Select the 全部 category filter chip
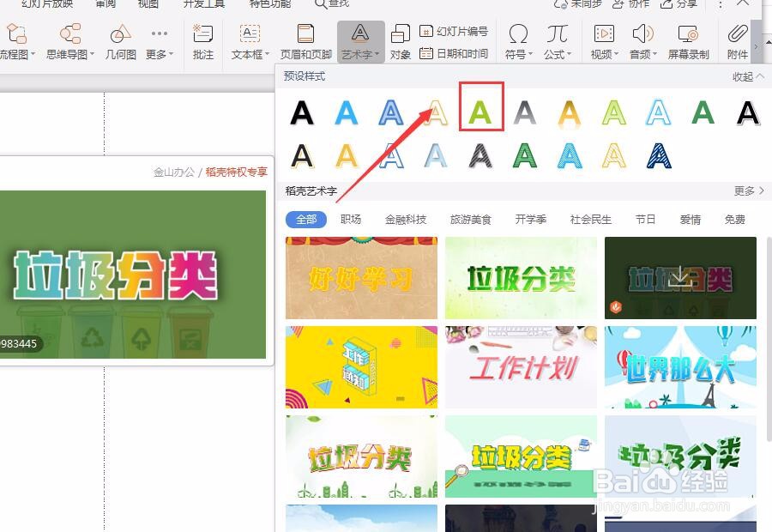Screen dimensions: 772x532 (306, 220)
